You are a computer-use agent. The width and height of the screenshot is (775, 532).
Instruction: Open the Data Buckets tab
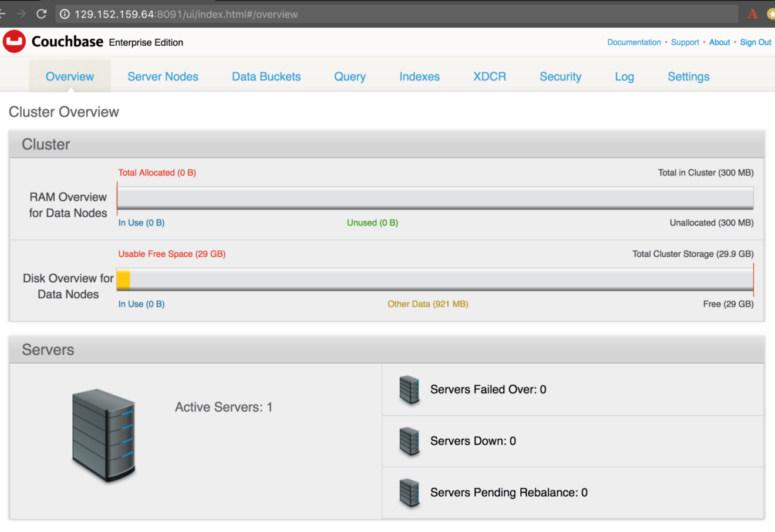[266, 76]
